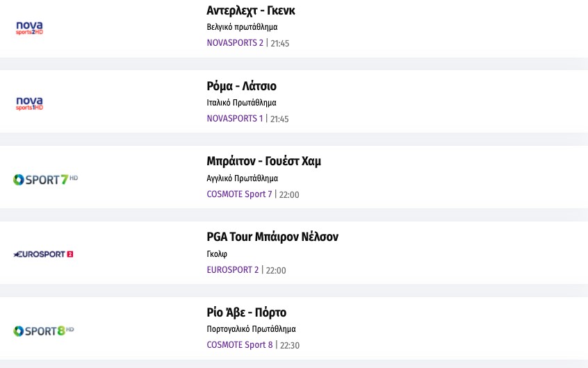This screenshot has height=368, width=588.
Task: Click the Ιταλικό Πρωτάθλημα league label
Action: coord(241,103)
